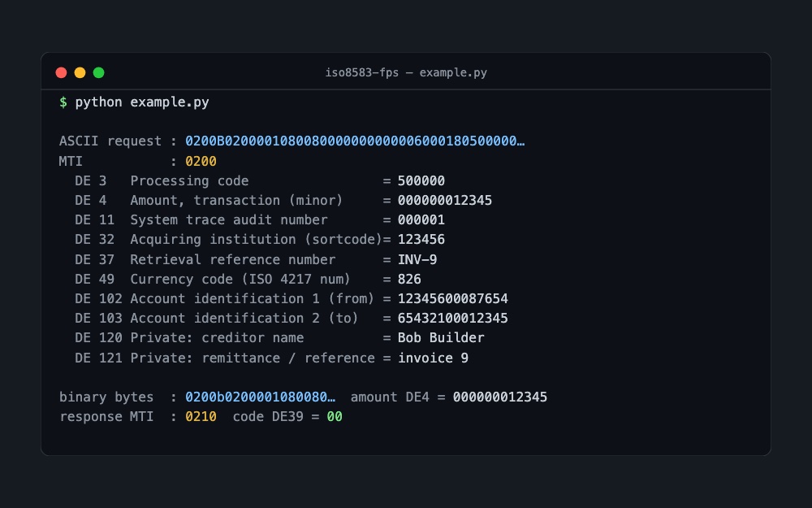Click the 'python example.py' command text
This screenshot has height=508, width=812.
pos(142,102)
